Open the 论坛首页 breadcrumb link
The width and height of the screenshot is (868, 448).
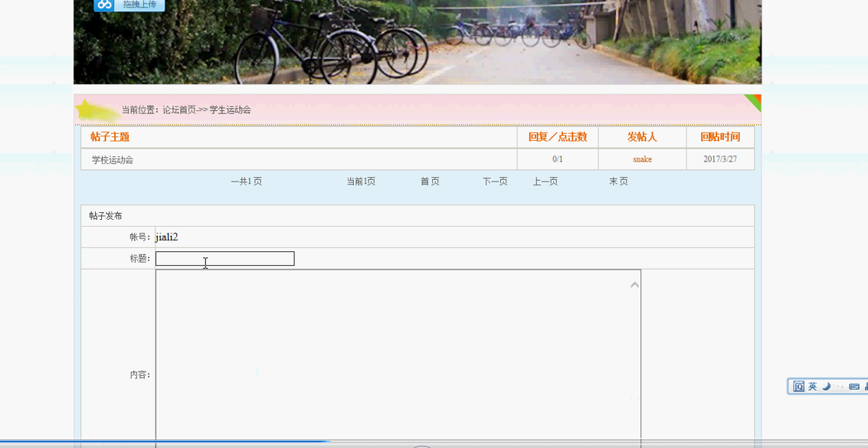click(x=179, y=110)
